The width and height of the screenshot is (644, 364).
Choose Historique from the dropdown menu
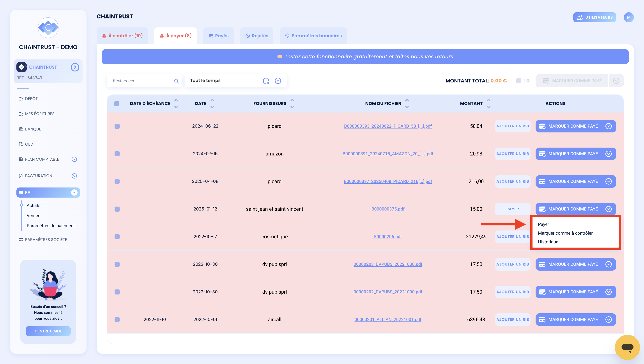(x=548, y=242)
